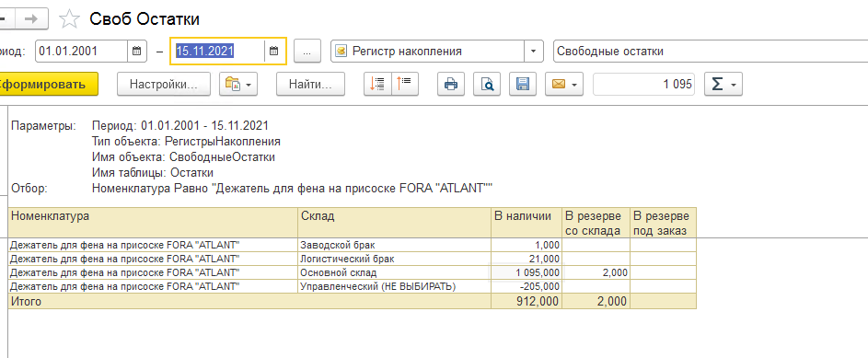
Task: Click the sum field showing 1 095
Action: click(x=643, y=84)
